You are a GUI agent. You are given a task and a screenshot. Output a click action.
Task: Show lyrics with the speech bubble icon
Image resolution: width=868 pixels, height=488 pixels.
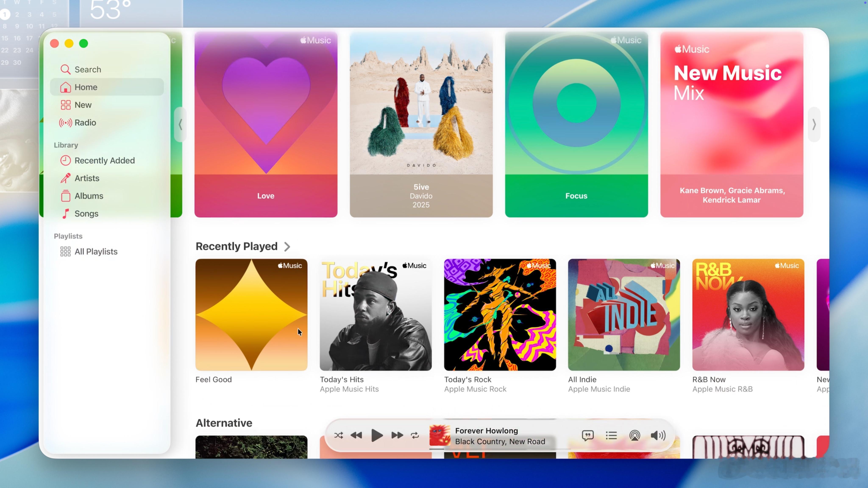[x=588, y=435]
